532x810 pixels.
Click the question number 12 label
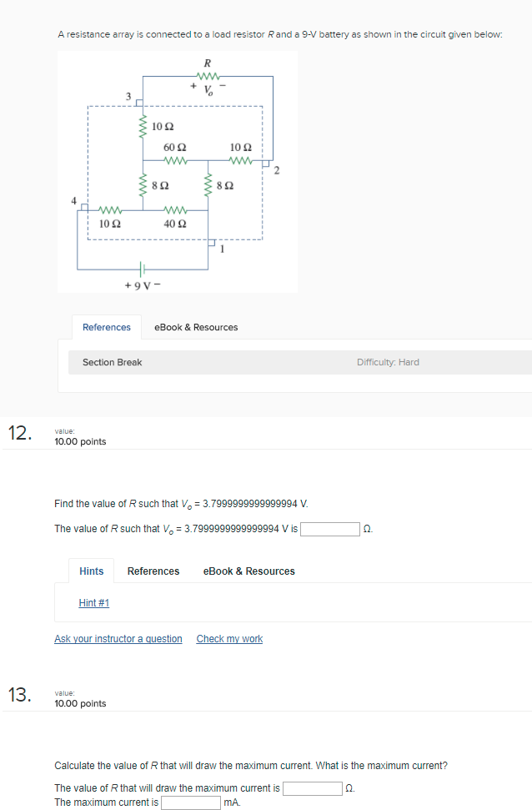pos(19,432)
